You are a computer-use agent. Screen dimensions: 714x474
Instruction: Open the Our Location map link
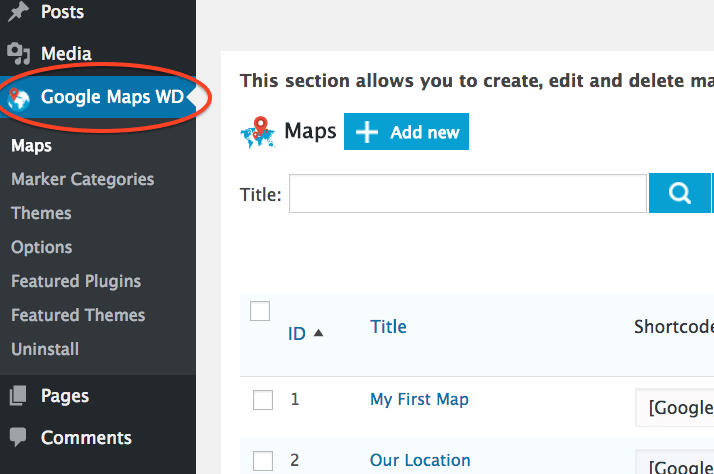point(420,460)
